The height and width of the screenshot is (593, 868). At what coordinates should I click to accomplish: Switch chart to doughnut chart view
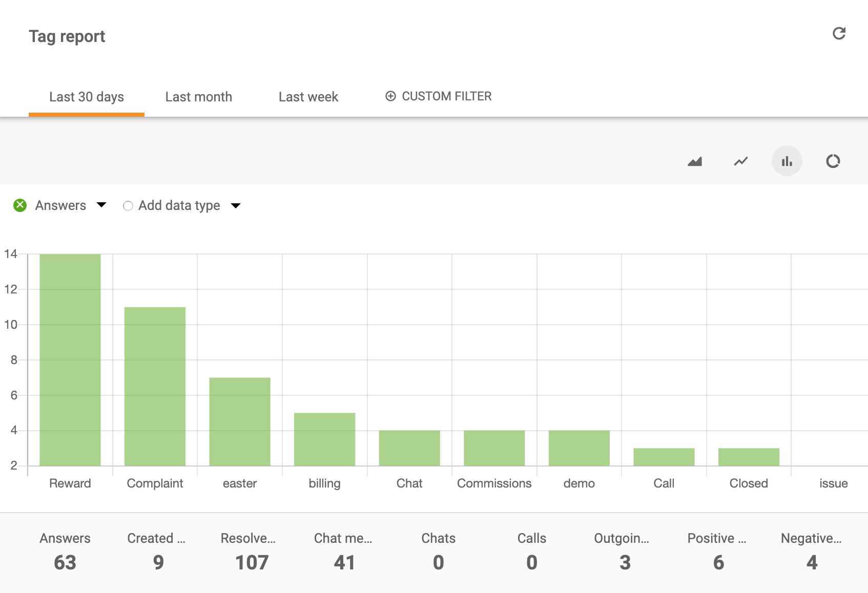click(x=833, y=160)
